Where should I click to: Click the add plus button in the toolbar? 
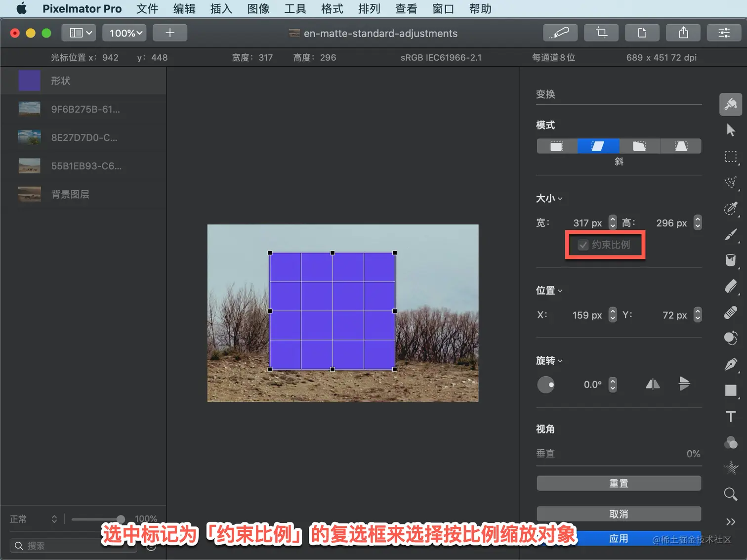click(170, 33)
